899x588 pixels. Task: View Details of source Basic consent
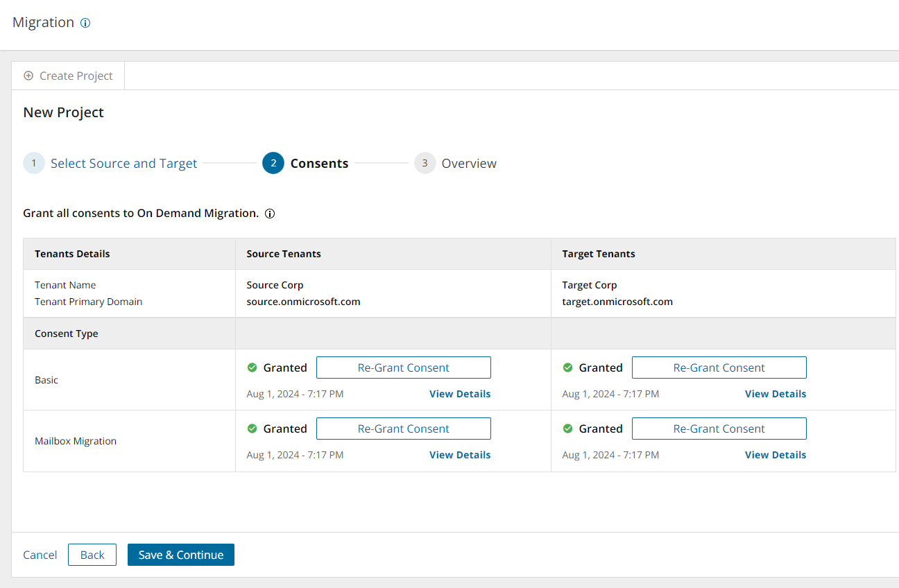click(x=460, y=394)
